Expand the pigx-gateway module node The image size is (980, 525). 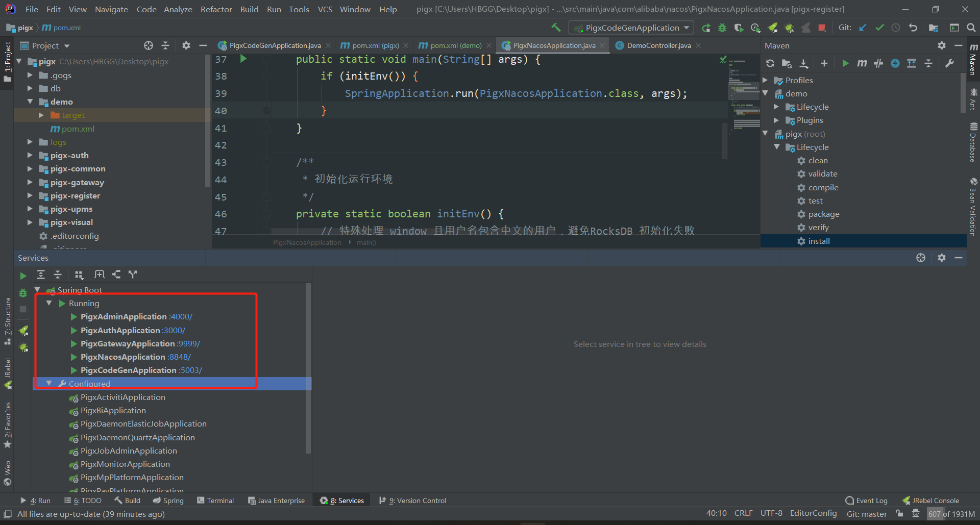(x=30, y=182)
